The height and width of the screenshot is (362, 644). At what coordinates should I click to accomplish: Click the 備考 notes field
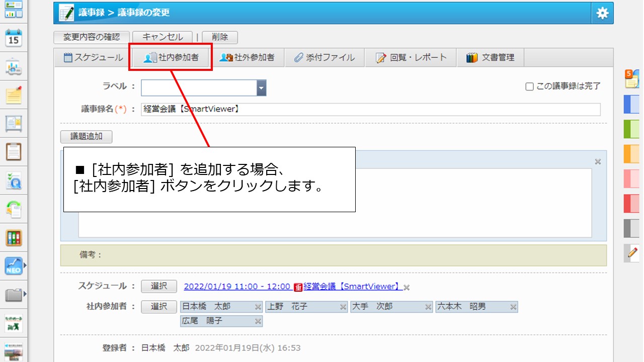334,255
